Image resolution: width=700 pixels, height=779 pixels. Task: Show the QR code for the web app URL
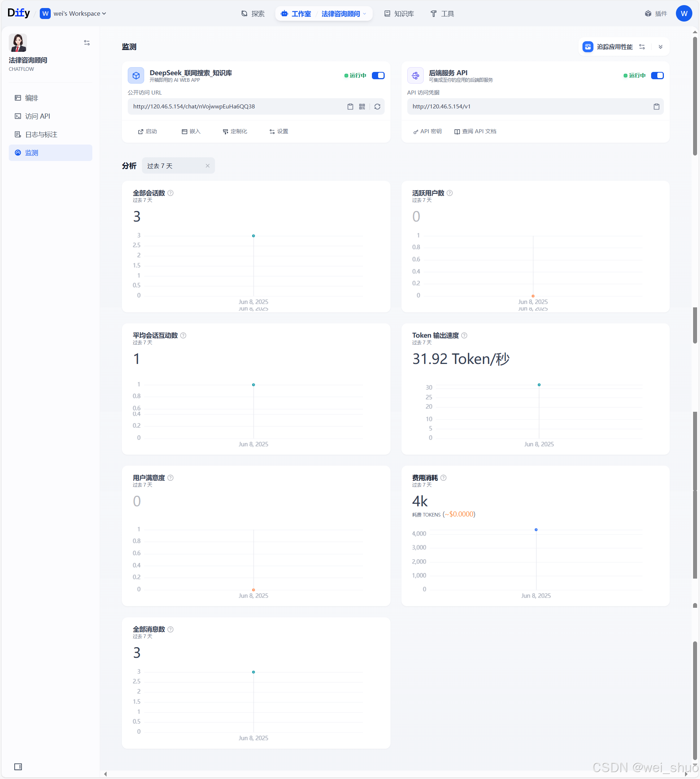(x=362, y=107)
